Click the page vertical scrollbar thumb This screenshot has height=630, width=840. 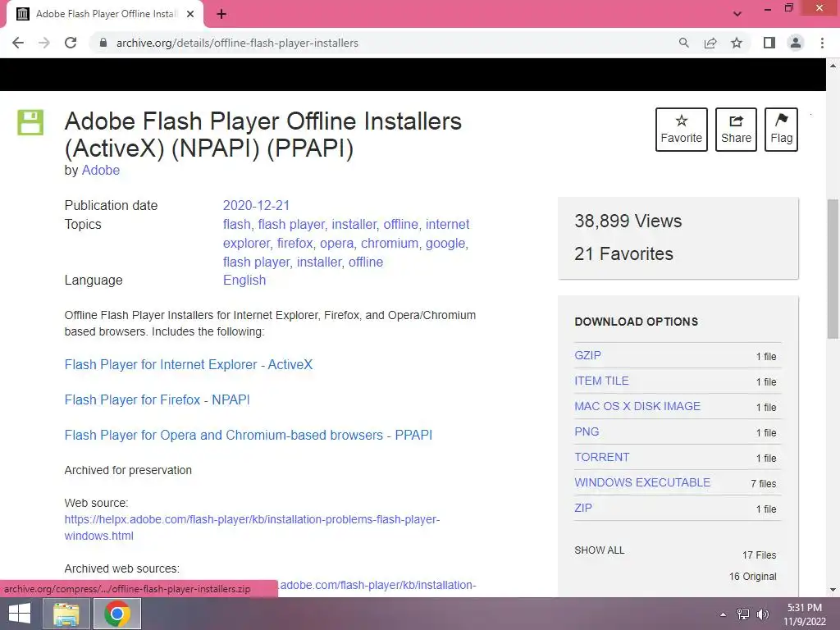coord(833,269)
